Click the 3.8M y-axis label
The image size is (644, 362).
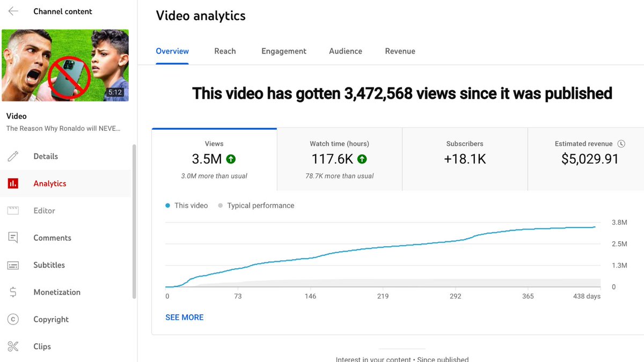[619, 223]
